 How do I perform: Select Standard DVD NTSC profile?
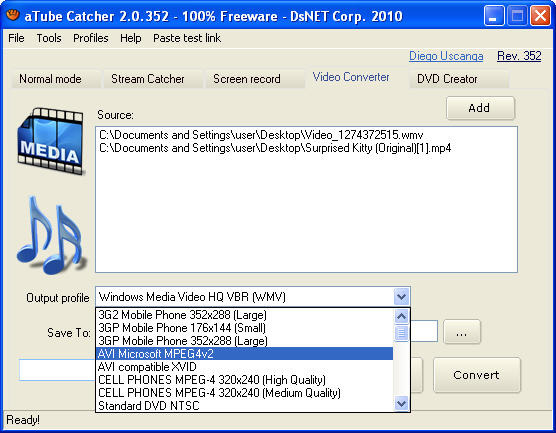[x=244, y=406]
